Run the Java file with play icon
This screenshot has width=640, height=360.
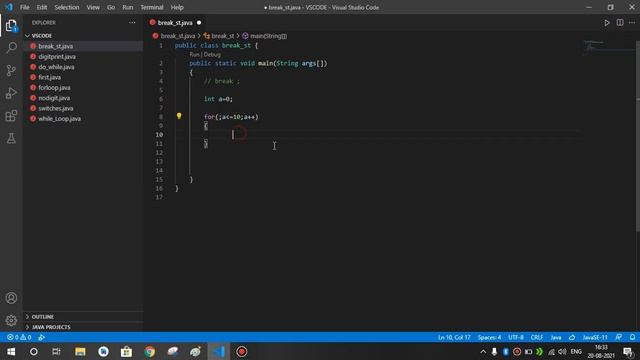coord(607,23)
